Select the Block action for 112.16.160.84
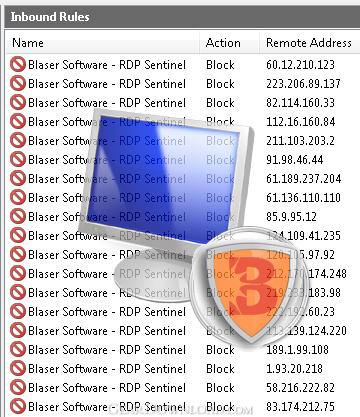Image resolution: width=360 pixels, height=417 pixels. pyautogui.click(x=220, y=122)
